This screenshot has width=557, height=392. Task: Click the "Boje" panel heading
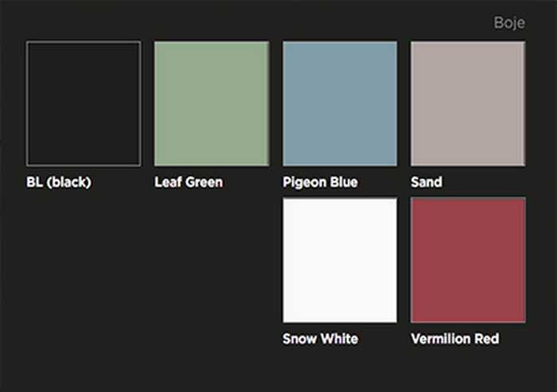[x=509, y=22]
